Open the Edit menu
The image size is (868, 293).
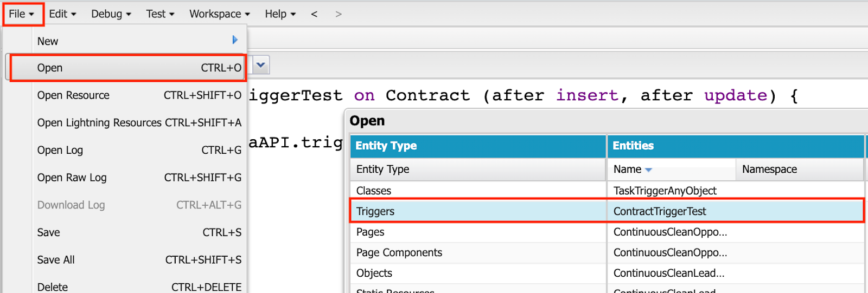pos(62,14)
